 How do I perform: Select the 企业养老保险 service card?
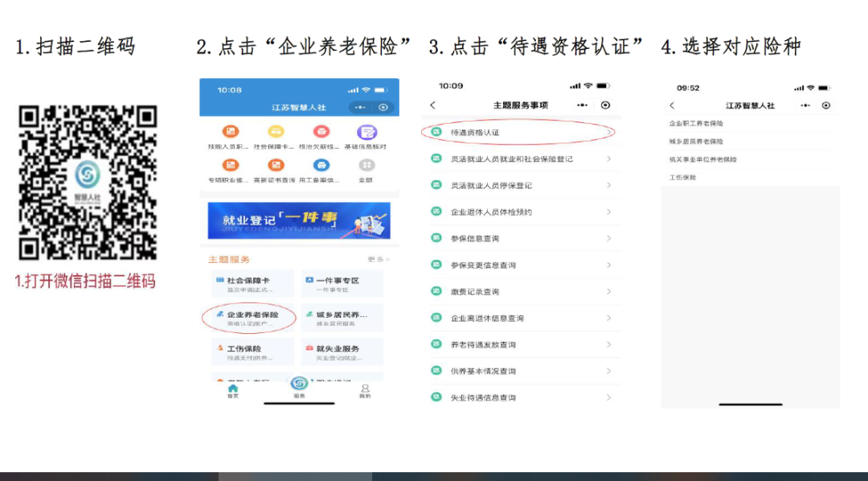pos(252,318)
